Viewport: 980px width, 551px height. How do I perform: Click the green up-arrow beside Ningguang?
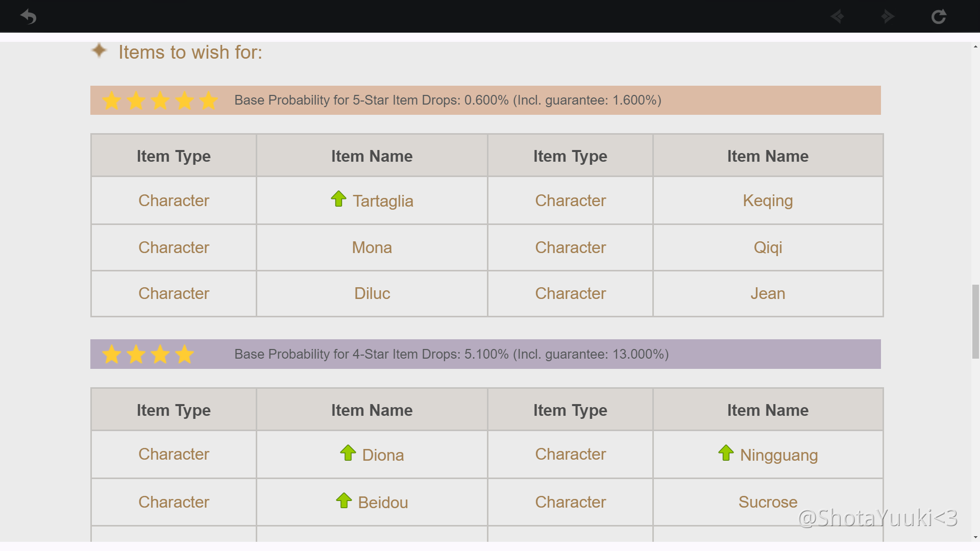coord(726,453)
